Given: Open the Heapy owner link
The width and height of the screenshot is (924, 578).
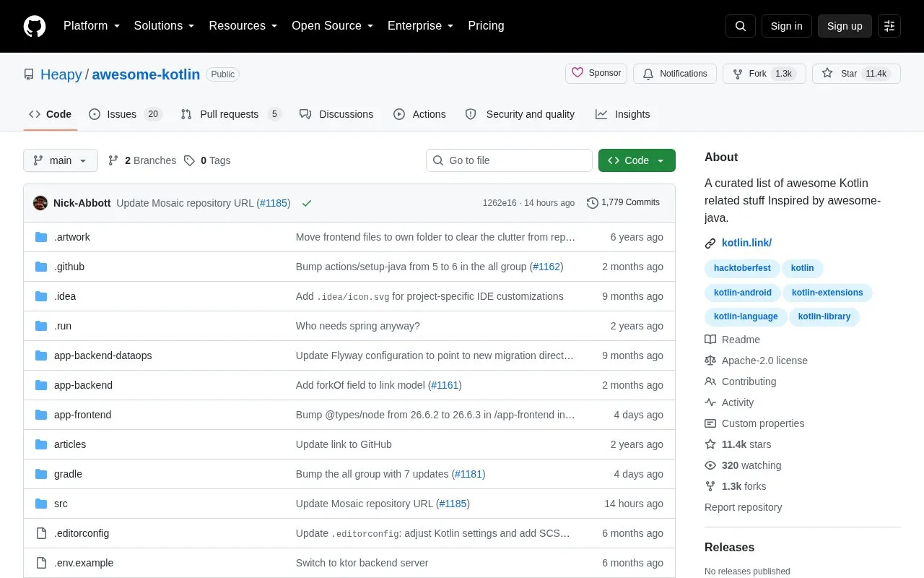Looking at the screenshot, I should (x=61, y=74).
